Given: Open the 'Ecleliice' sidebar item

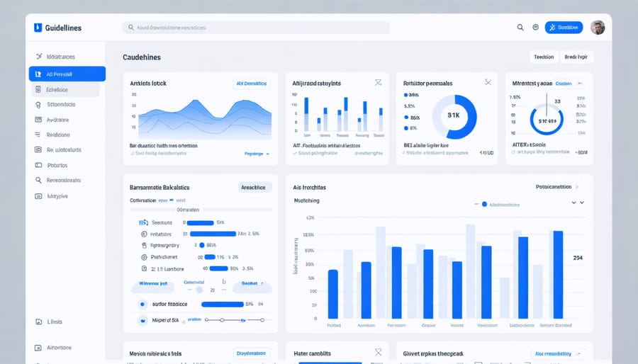Looking at the screenshot, I should (65, 89).
